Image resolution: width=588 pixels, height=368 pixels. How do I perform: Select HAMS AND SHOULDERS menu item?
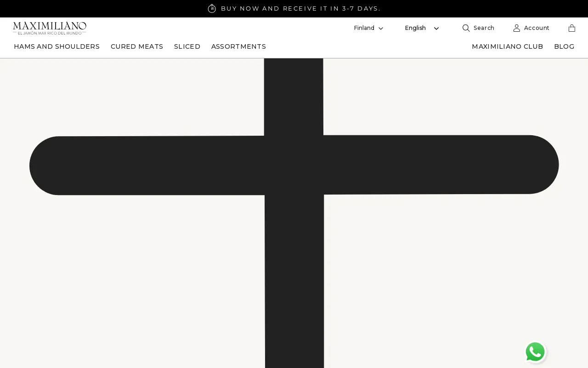point(57,46)
